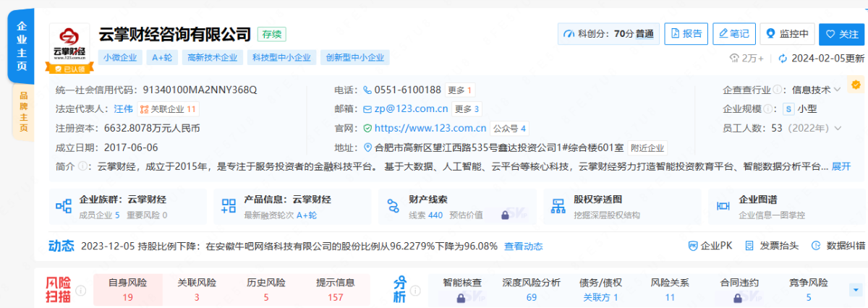This screenshot has width=868, height=308.
Task: Open legal representative 汪伟 link
Action: click(x=124, y=109)
